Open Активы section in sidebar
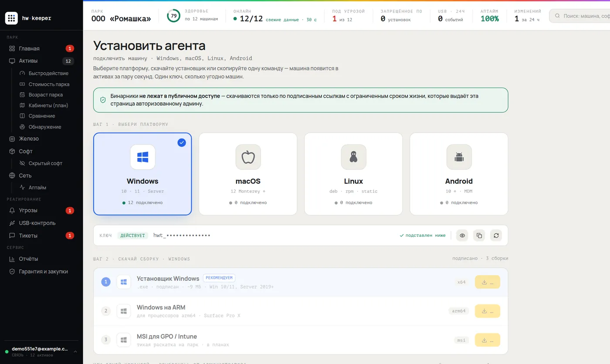This screenshot has height=364, width=610. tap(41, 61)
